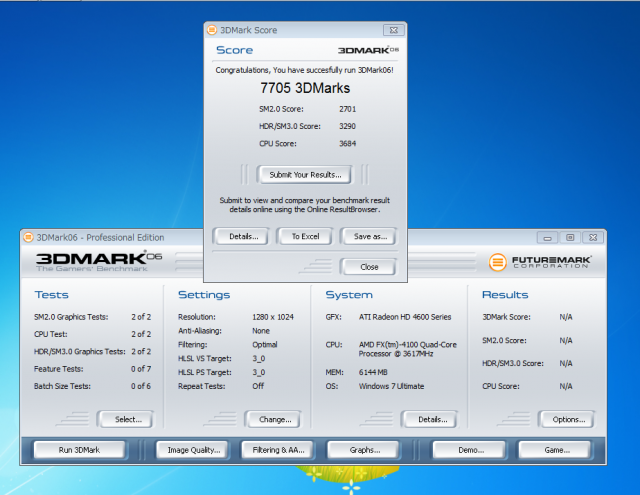This screenshot has width=640, height=495.
Task: Start the benchmark with Run 3DMark
Action: pos(79,450)
